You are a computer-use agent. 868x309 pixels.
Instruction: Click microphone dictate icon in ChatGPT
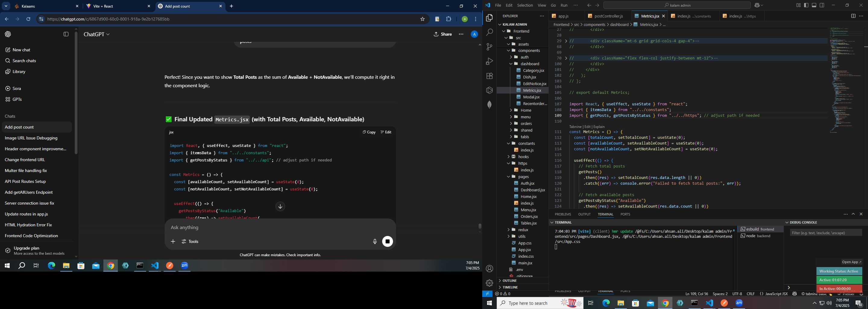tap(375, 241)
